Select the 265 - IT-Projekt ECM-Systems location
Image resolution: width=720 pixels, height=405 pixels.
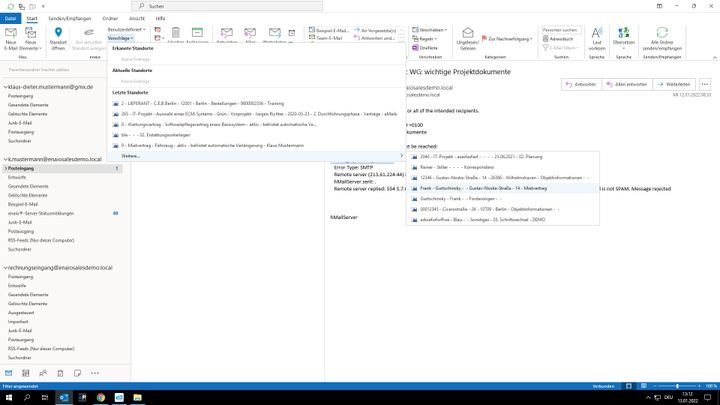click(257, 114)
